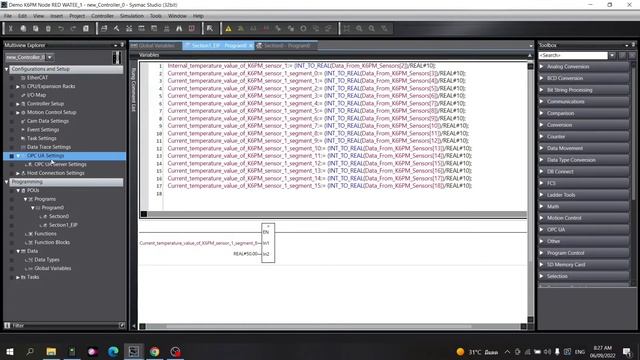Click the hammer build icon in toolbar

[116, 29]
